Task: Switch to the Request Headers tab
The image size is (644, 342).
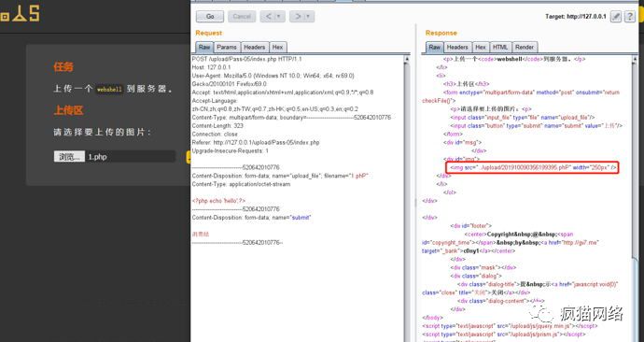Action: (x=255, y=48)
